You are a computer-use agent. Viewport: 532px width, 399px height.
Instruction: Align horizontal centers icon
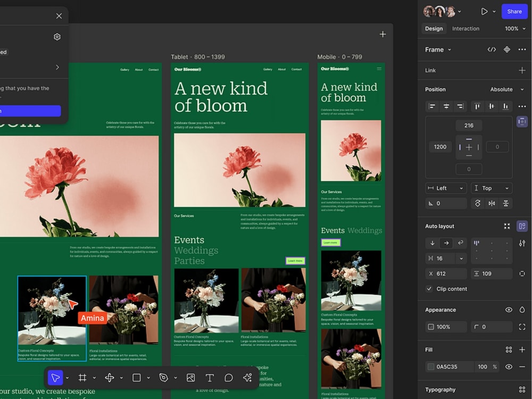tap(446, 106)
